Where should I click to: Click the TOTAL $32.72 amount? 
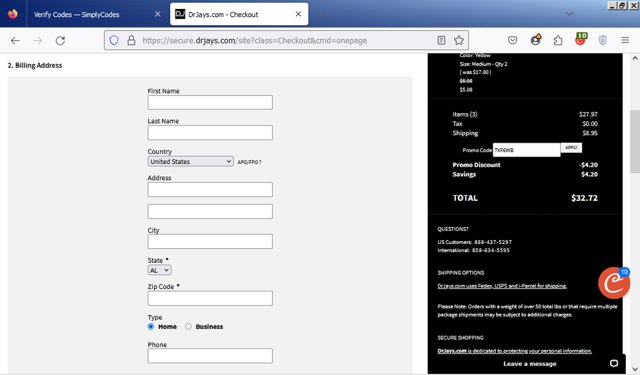584,198
